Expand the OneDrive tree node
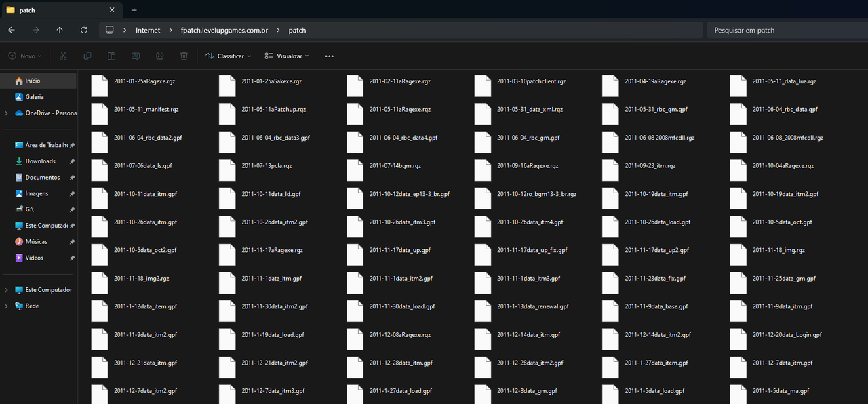The height and width of the screenshot is (404, 868). pyautogui.click(x=6, y=113)
